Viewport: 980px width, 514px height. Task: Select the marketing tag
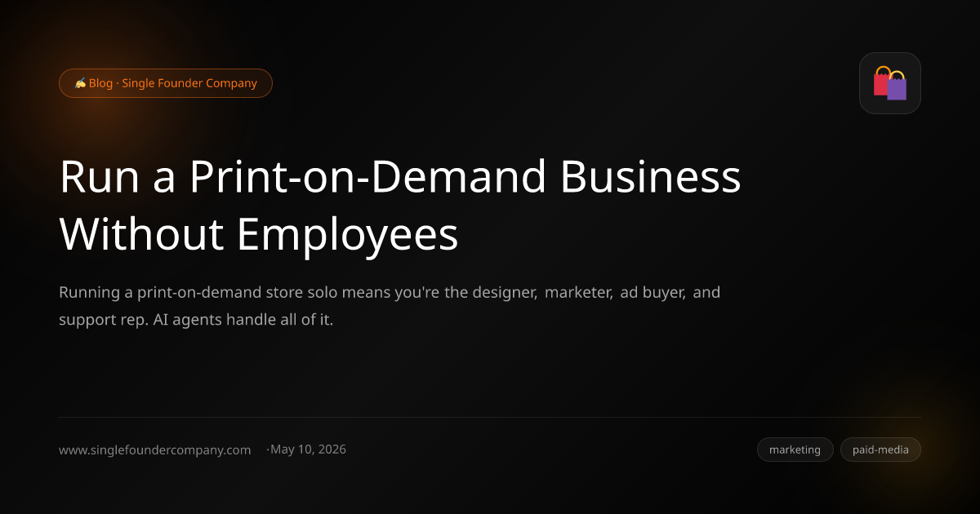pos(795,450)
